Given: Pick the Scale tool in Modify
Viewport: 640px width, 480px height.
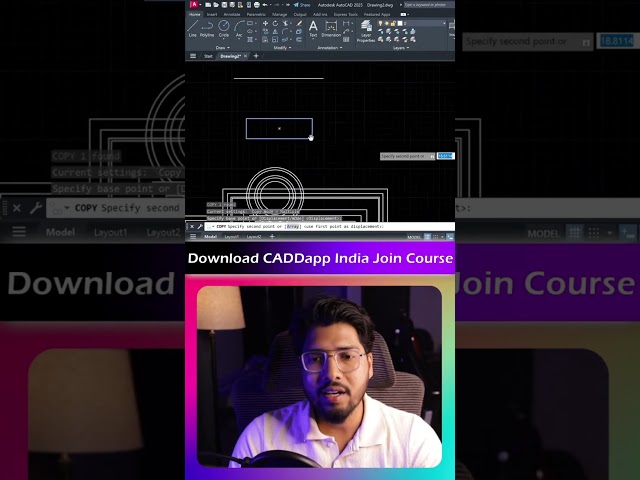Looking at the screenshot, I should (x=275, y=39).
